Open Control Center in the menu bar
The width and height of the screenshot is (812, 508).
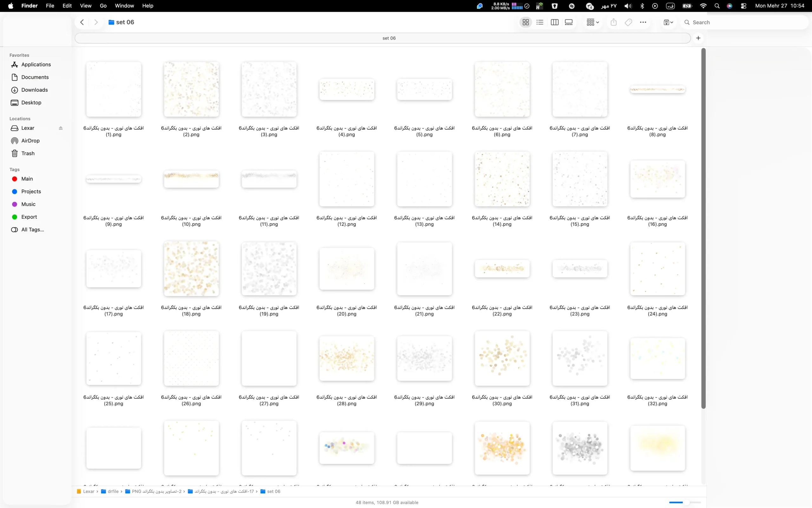point(743,6)
